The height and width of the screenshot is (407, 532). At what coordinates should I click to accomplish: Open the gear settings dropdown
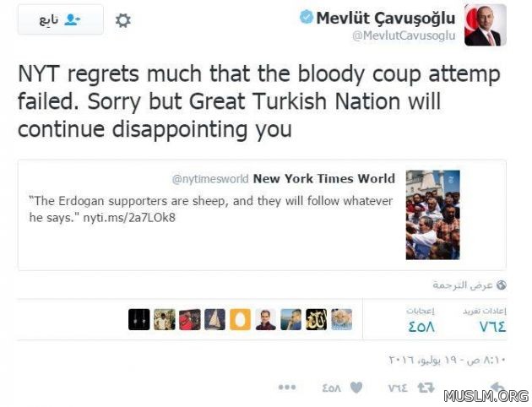122,21
